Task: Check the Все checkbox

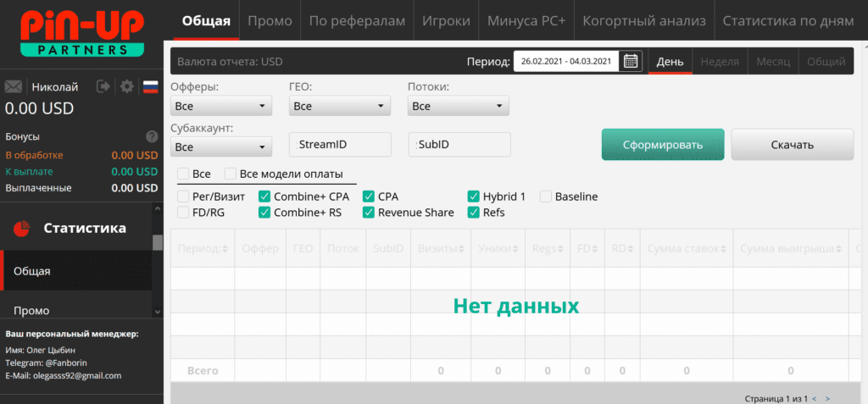Action: click(x=183, y=174)
